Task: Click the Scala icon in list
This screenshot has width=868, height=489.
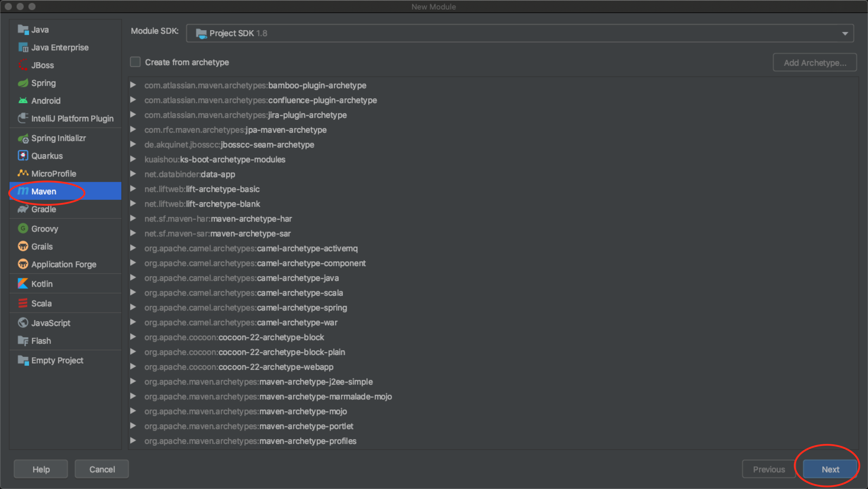Action: coord(22,303)
